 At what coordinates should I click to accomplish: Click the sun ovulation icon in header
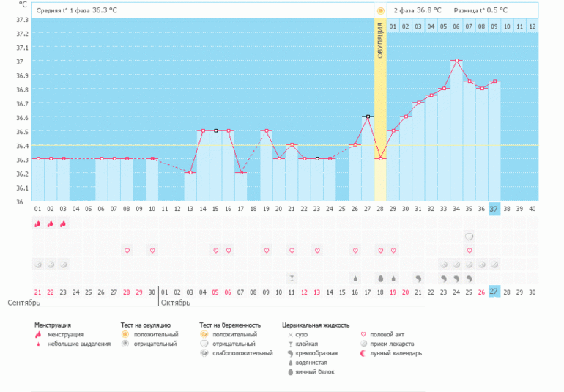380,11
